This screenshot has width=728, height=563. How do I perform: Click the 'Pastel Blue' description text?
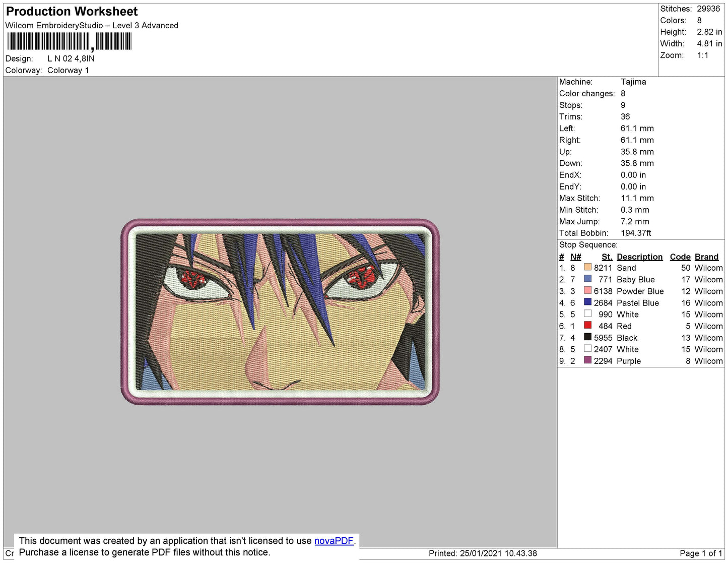[x=638, y=303]
